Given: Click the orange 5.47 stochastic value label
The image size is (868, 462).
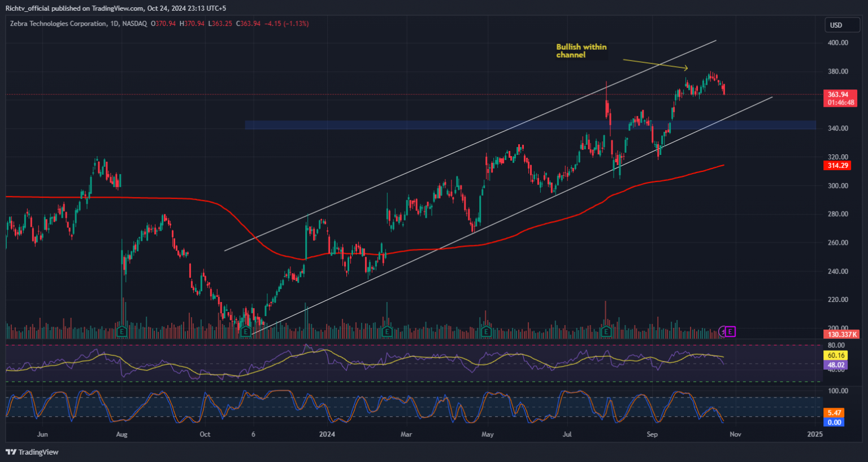Looking at the screenshot, I should point(834,413).
